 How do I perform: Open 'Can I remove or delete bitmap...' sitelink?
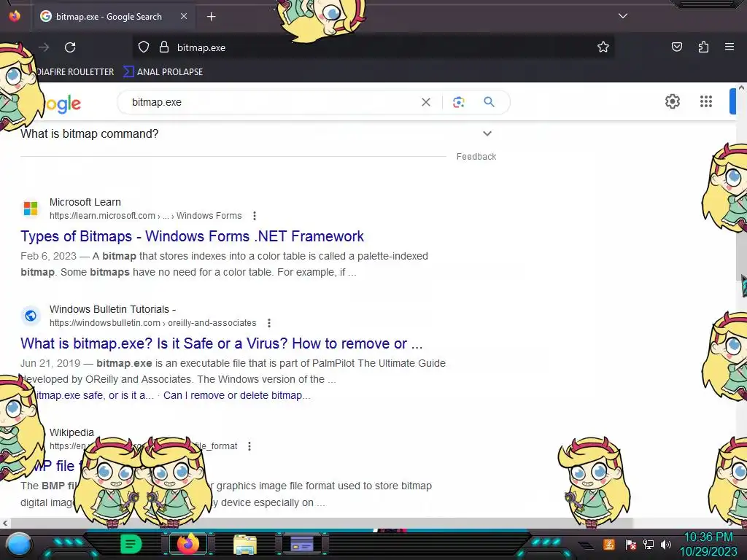(x=237, y=395)
